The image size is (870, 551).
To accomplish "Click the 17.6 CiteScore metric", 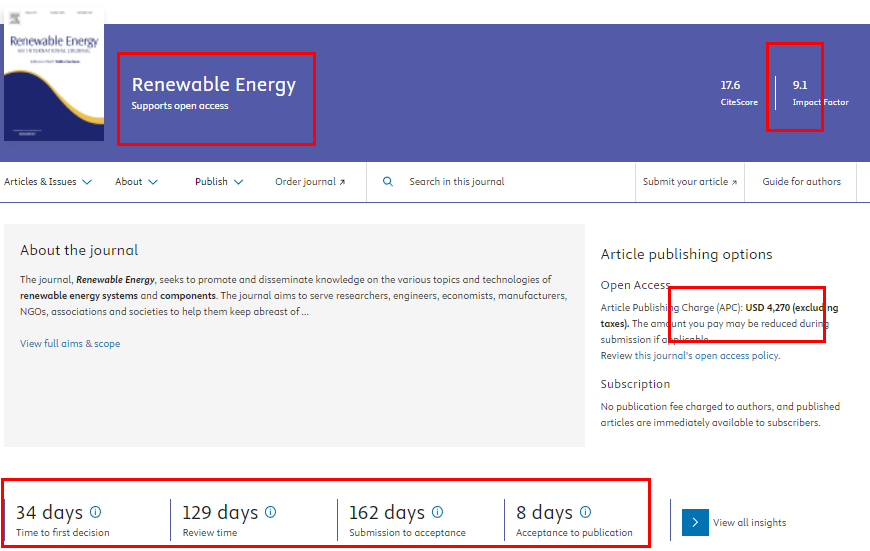I will (x=739, y=93).
